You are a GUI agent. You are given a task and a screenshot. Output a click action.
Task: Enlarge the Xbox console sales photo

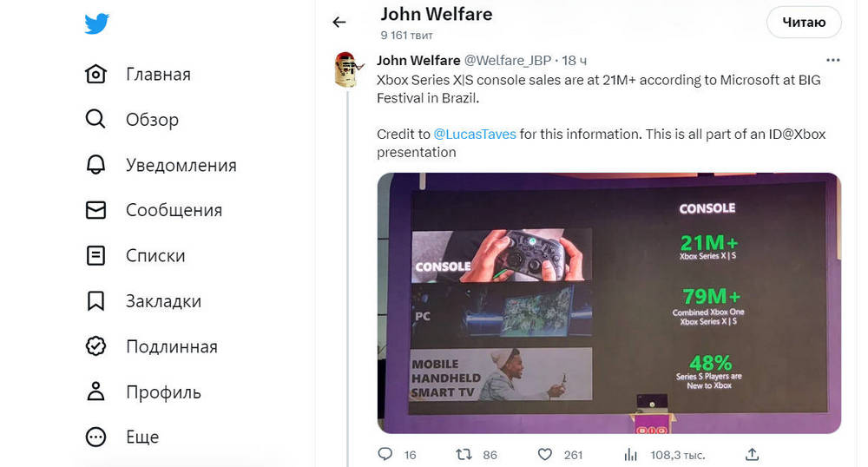pos(609,303)
